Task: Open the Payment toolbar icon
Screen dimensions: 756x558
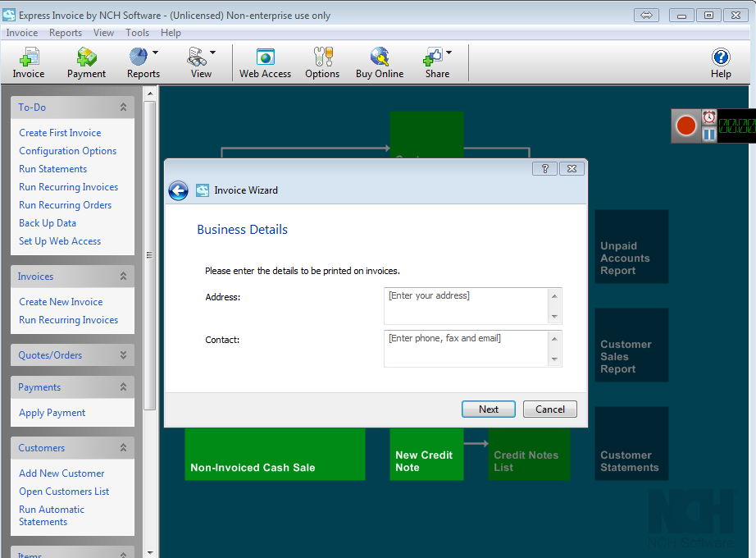Action: [x=86, y=62]
